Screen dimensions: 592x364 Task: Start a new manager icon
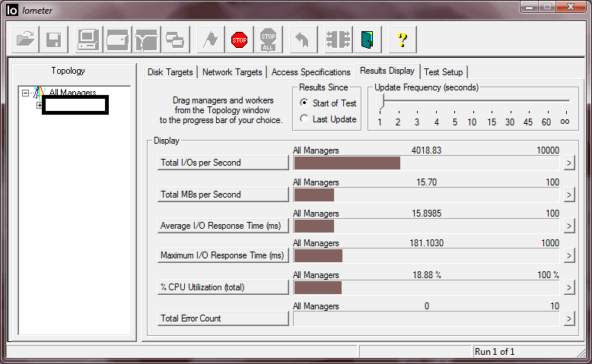click(88, 40)
